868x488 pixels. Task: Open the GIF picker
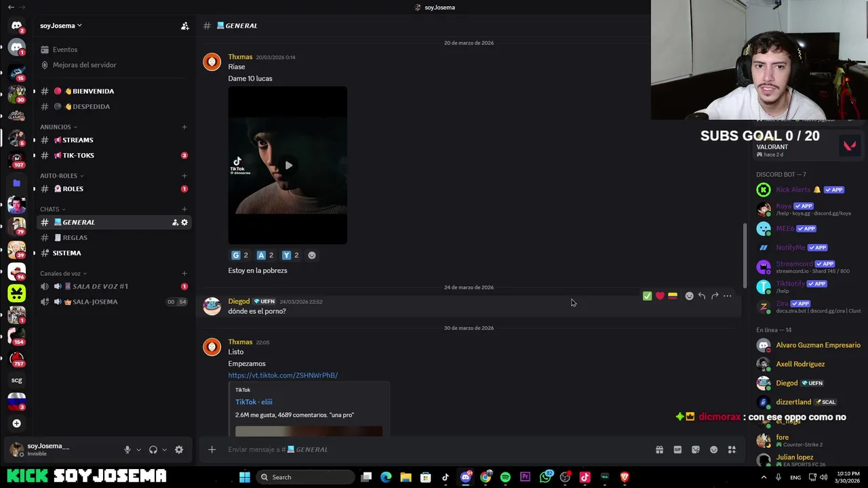coord(677,449)
